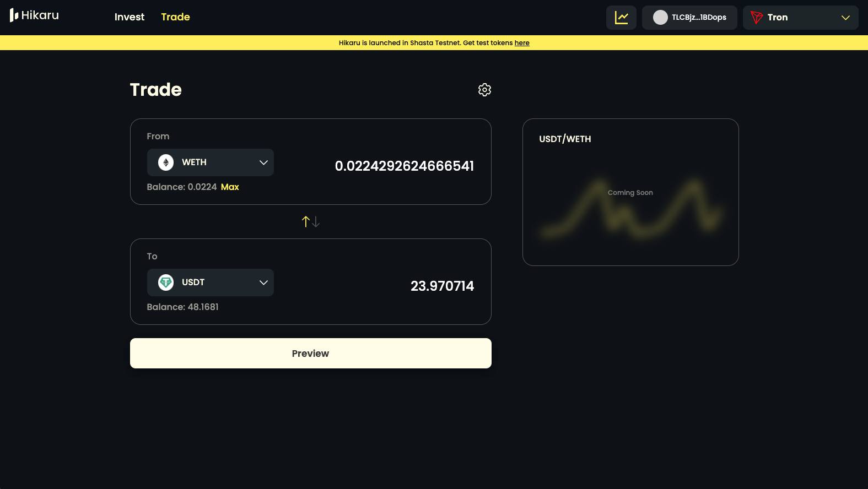
Task: Open the Trade tab
Action: pos(175,17)
